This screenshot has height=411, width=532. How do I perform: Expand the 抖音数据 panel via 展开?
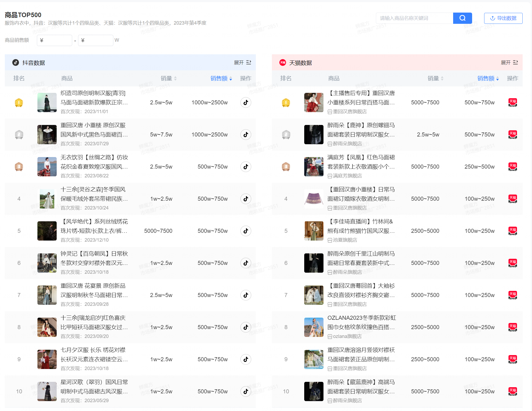pos(242,63)
